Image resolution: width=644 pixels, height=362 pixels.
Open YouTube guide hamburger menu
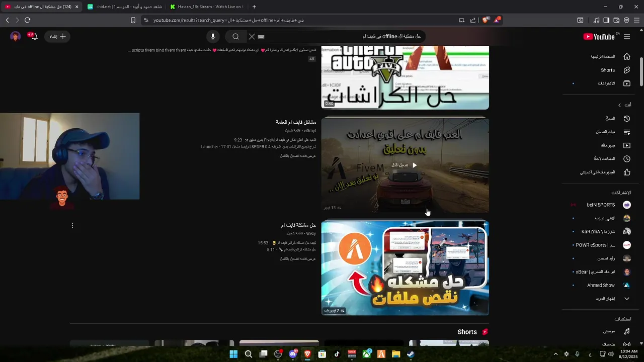click(627, 37)
